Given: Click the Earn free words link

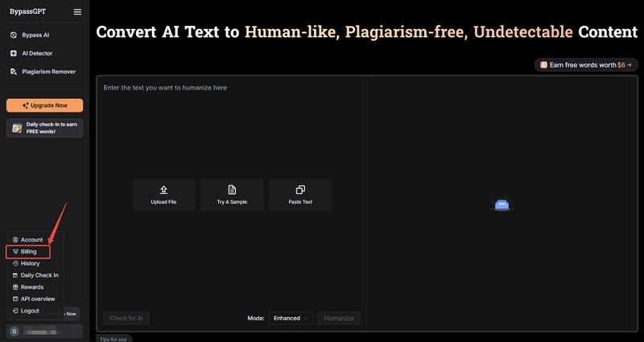Looking at the screenshot, I should pyautogui.click(x=584, y=64).
